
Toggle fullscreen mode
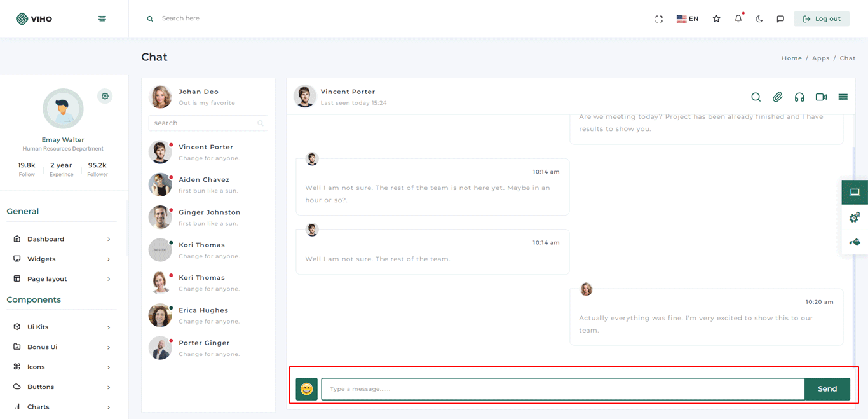coord(659,19)
